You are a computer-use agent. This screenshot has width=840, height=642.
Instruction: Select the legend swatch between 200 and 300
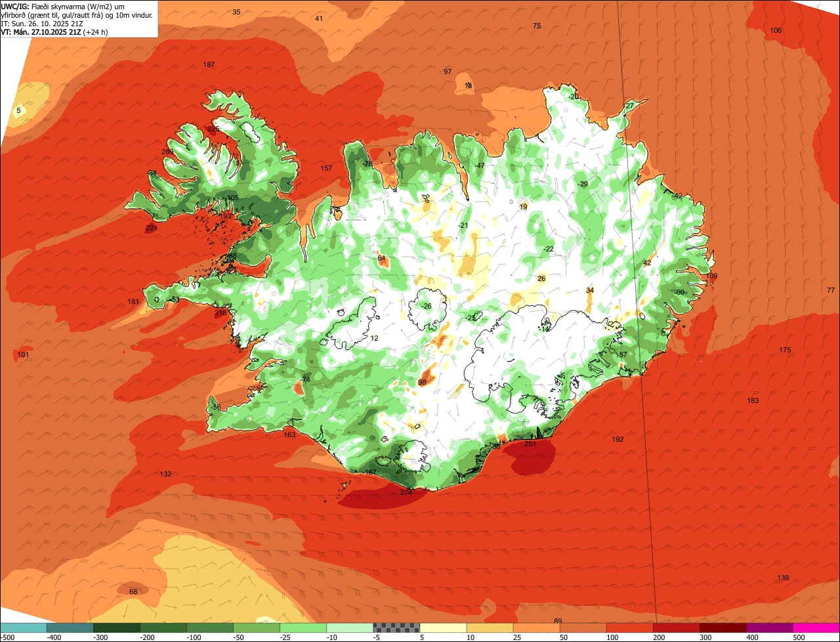pos(676,628)
